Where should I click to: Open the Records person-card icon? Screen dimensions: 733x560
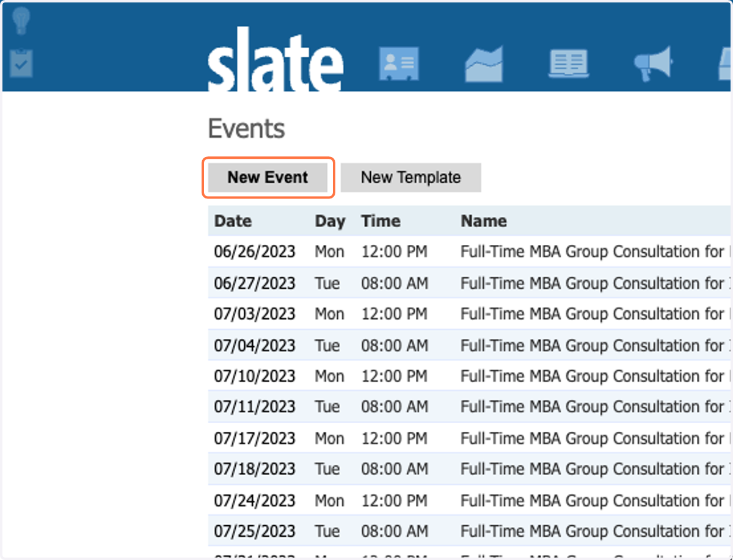click(x=399, y=64)
